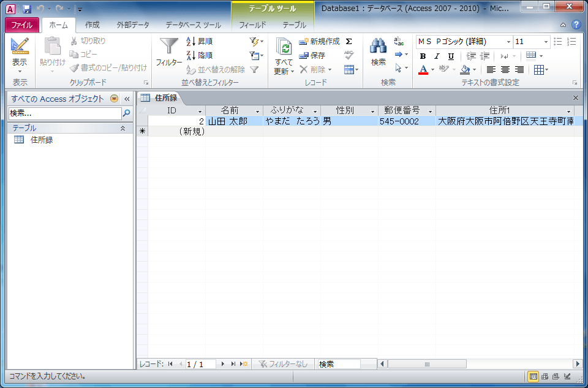588x388 pixels.
Task: Open the 郵便番号 column dropdown arrow
Action: pyautogui.click(x=431, y=112)
